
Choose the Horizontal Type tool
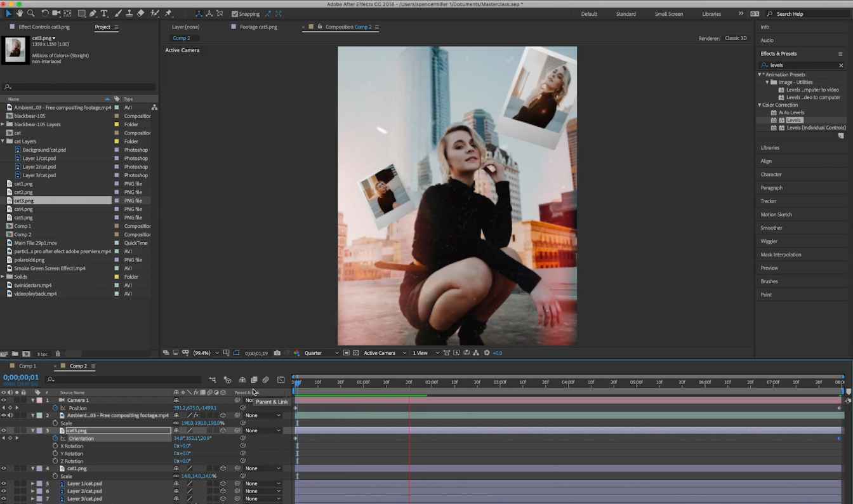click(x=104, y=13)
